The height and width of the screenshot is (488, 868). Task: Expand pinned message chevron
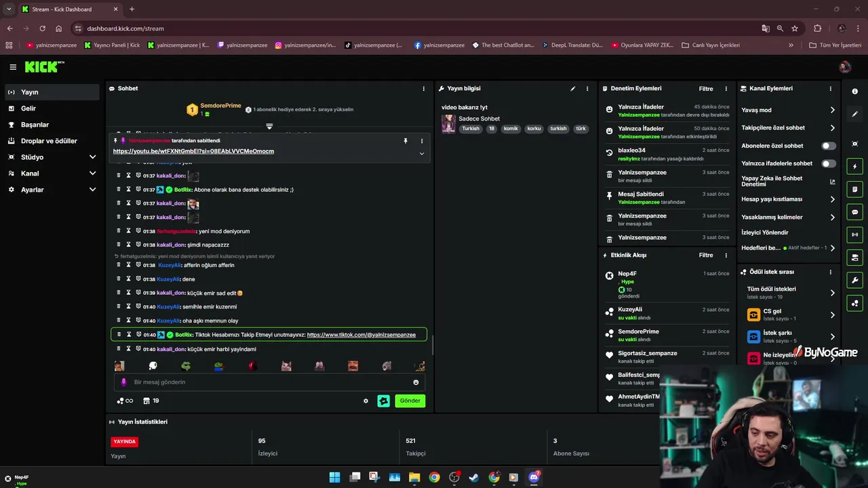click(x=422, y=154)
